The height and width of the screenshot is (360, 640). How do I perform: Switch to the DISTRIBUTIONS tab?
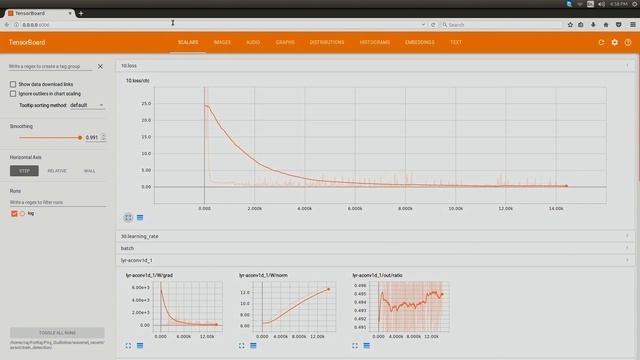point(327,42)
